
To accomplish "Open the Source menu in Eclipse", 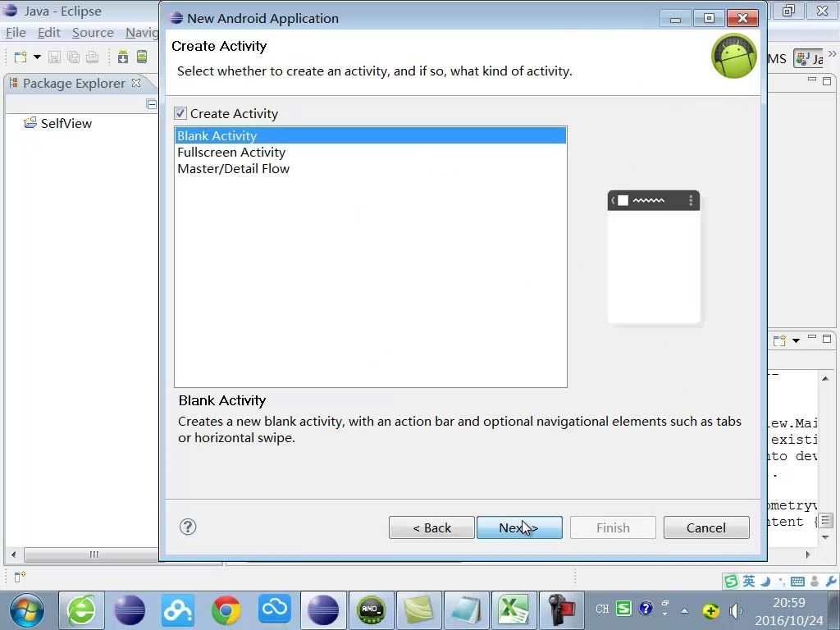I will 93,33.
